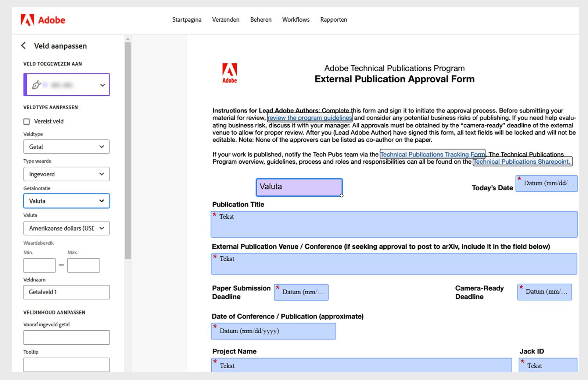The height and width of the screenshot is (380, 588).
Task: Click the 'Waardebereik' label
Action: pos(39,243)
